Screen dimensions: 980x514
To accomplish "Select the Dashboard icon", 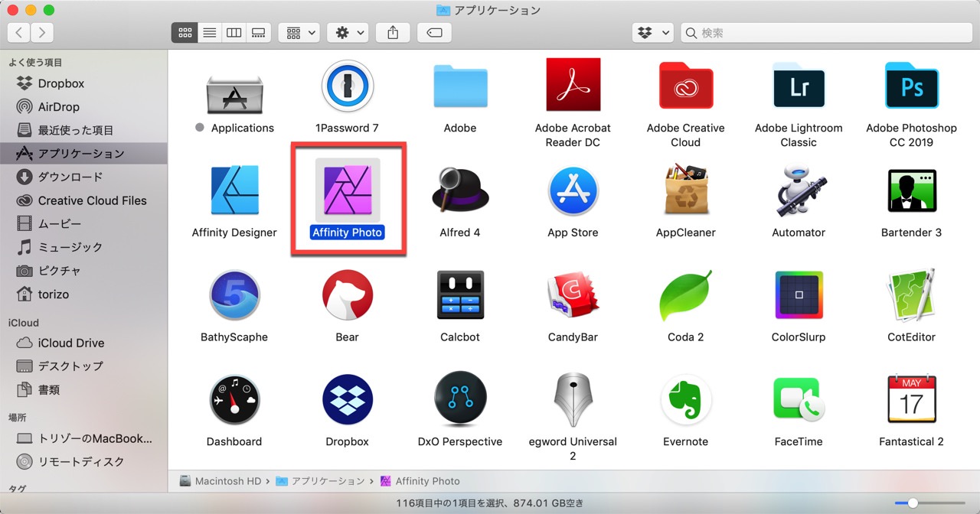I will pos(234,399).
